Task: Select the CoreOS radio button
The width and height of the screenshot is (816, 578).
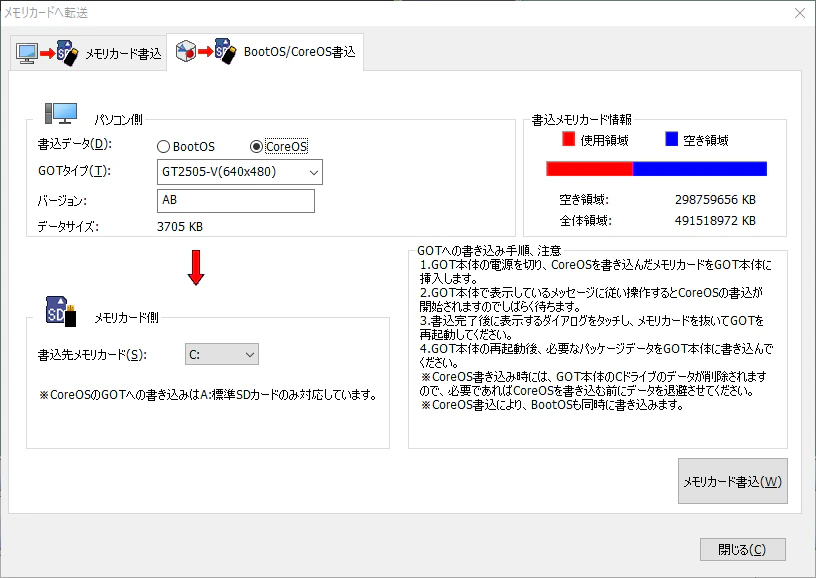Action: 279,147
